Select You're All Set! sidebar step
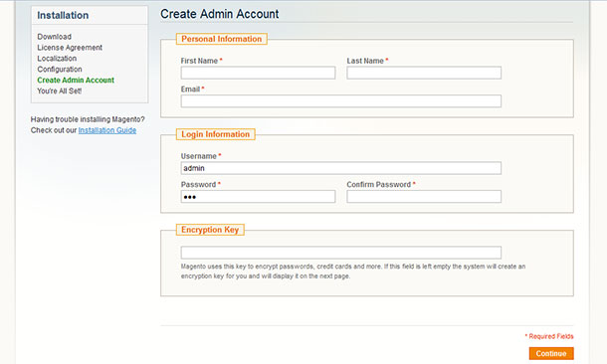The height and width of the screenshot is (364, 607). 60,91
